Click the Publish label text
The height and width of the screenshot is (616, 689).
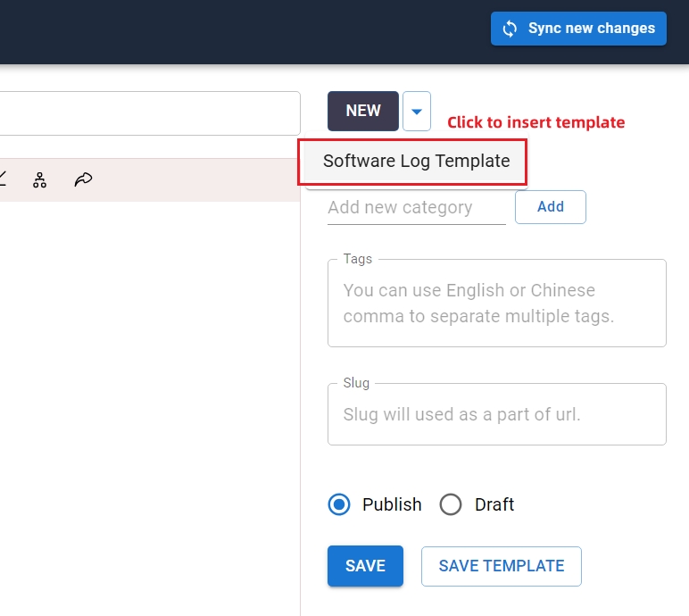tap(392, 504)
